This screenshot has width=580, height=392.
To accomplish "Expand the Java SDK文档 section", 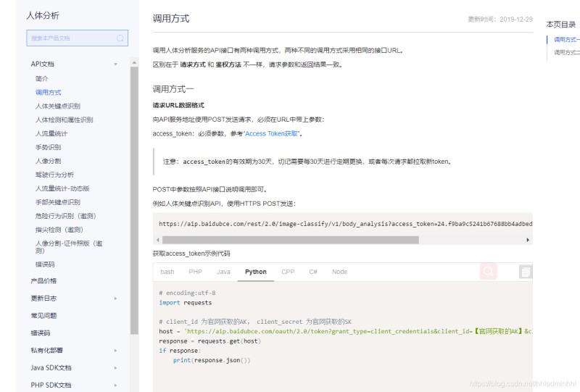I will pyautogui.click(x=115, y=368).
